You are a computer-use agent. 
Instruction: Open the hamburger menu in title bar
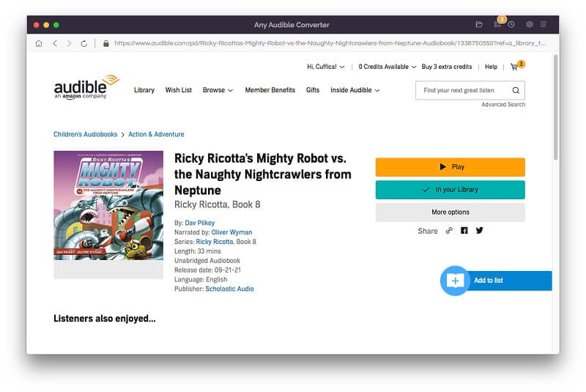tap(544, 24)
